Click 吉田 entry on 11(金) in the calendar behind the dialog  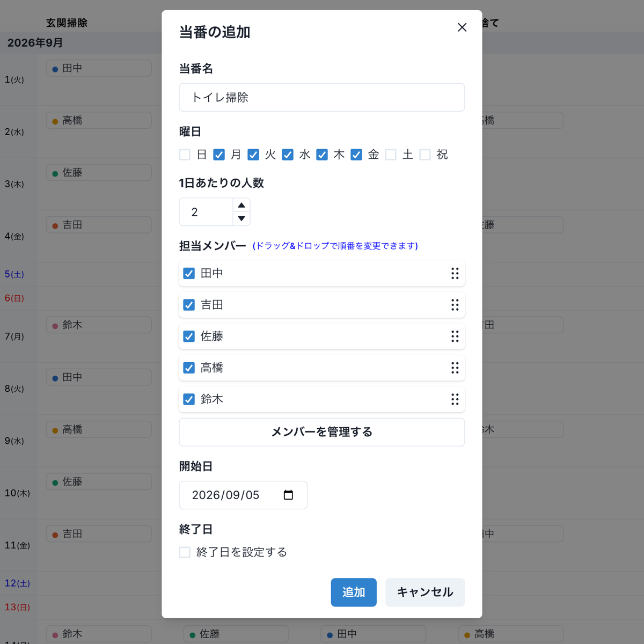[99, 534]
